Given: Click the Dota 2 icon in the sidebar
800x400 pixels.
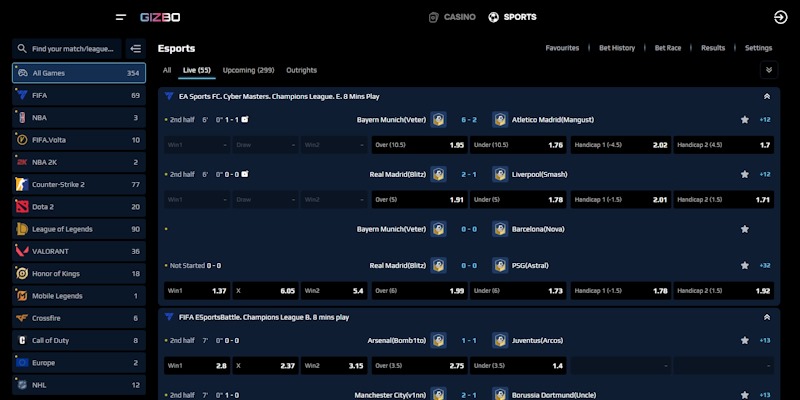Looking at the screenshot, I should [x=22, y=207].
